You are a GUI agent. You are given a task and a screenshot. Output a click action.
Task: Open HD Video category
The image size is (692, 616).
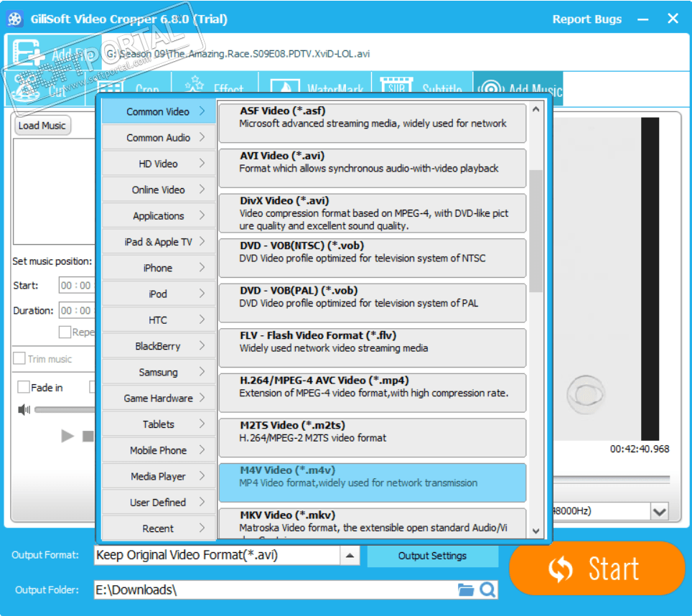tap(159, 164)
